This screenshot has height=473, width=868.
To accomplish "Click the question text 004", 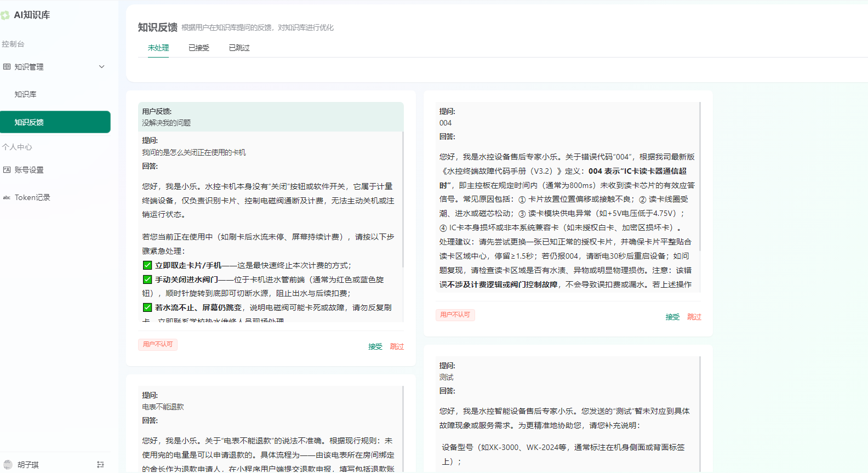I will tap(446, 123).
